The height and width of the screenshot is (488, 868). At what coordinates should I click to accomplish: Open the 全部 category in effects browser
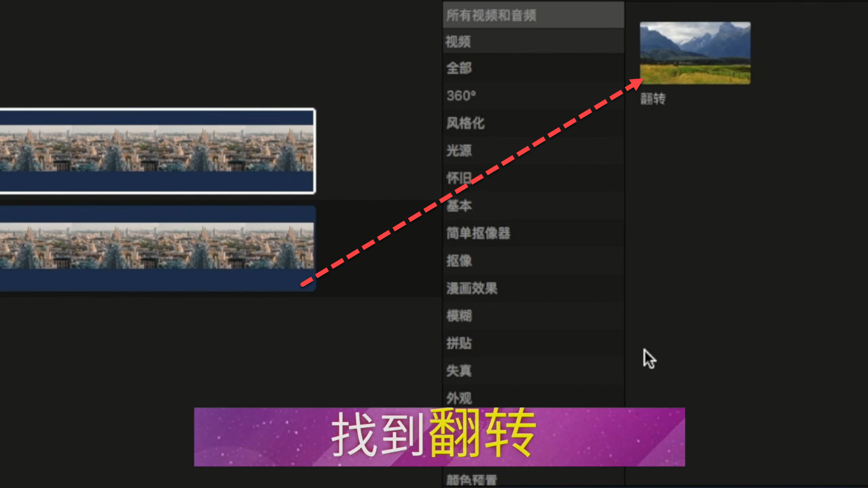click(459, 68)
